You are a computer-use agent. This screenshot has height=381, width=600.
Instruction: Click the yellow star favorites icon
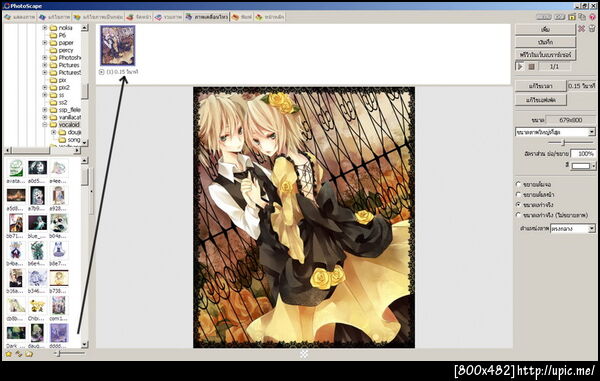8,354
